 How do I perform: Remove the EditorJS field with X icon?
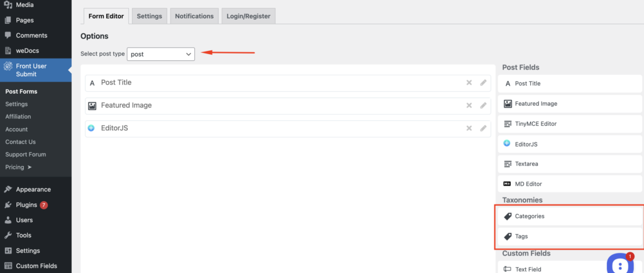(x=469, y=128)
